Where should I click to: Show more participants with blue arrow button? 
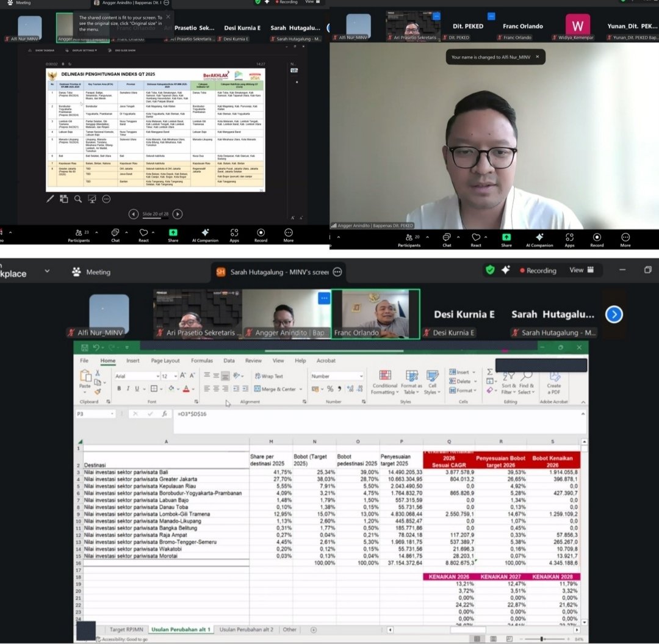point(614,314)
